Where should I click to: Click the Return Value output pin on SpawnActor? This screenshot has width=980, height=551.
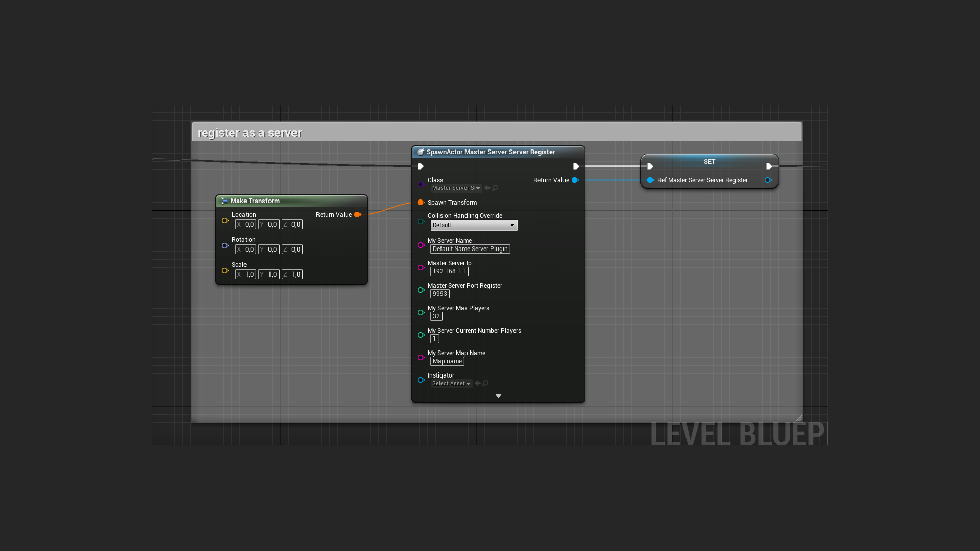coord(575,180)
